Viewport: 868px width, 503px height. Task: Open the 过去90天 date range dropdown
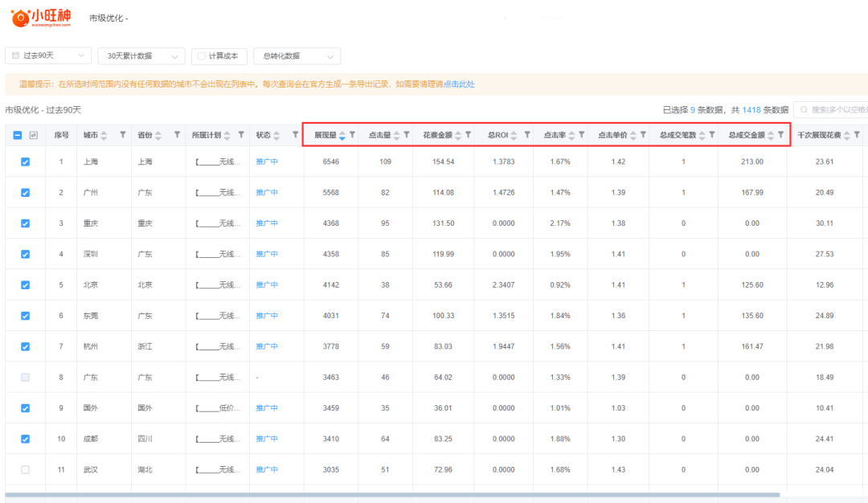coord(48,55)
